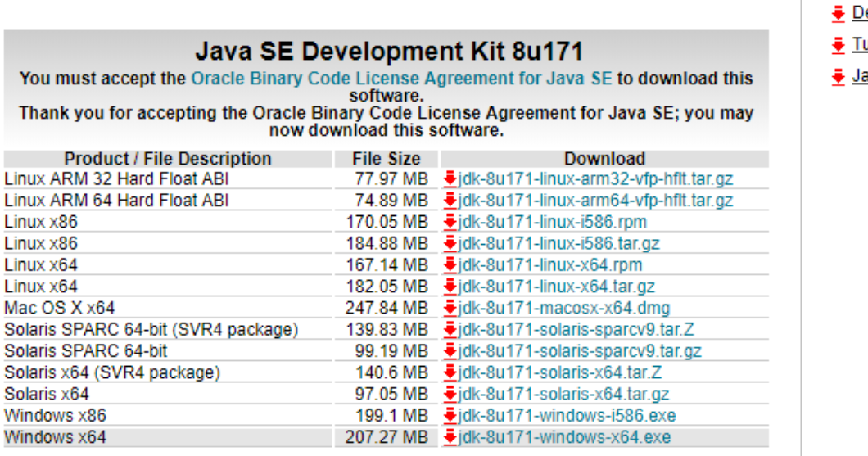The width and height of the screenshot is (868, 456).
Task: Click download arrow icon beside jdk-8u171-linux-x64.tar.gz
Action: coord(450,287)
